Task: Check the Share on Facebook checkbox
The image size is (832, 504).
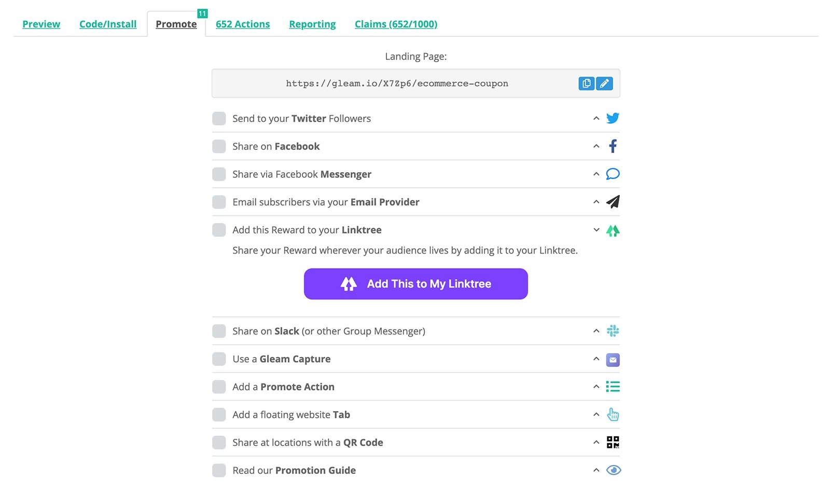Action: pyautogui.click(x=219, y=146)
